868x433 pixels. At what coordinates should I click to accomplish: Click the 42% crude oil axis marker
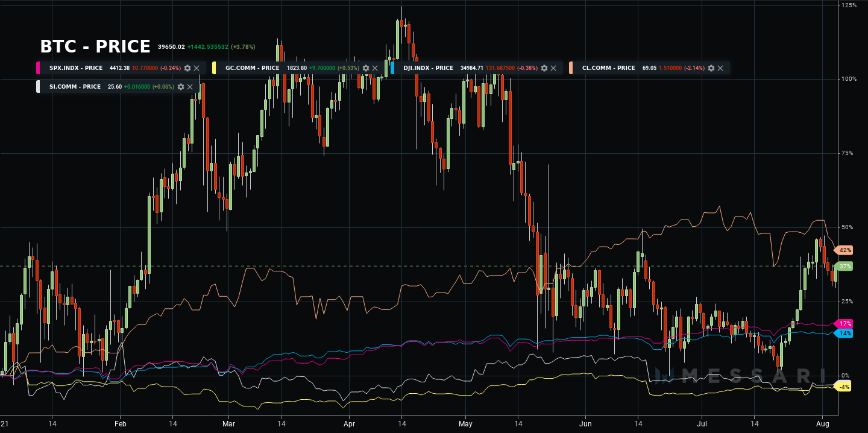click(x=844, y=250)
